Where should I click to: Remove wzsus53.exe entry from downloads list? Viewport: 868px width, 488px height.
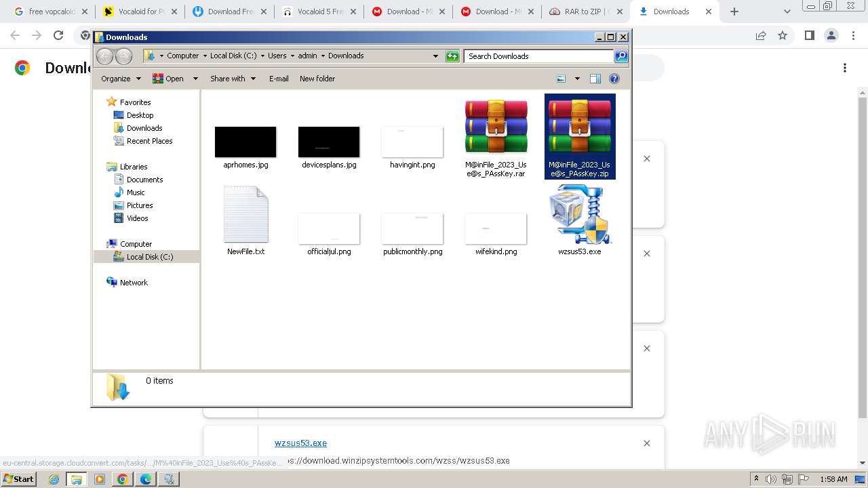[x=647, y=443]
